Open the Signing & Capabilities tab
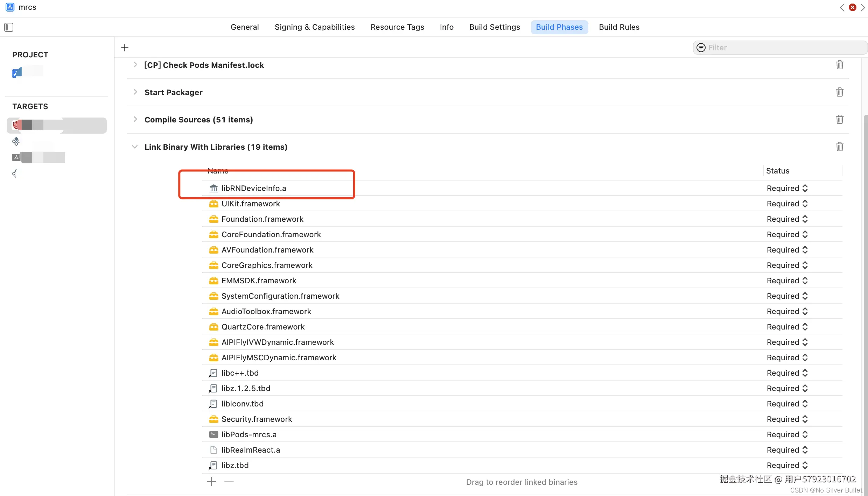The width and height of the screenshot is (868, 496). pyautogui.click(x=314, y=27)
